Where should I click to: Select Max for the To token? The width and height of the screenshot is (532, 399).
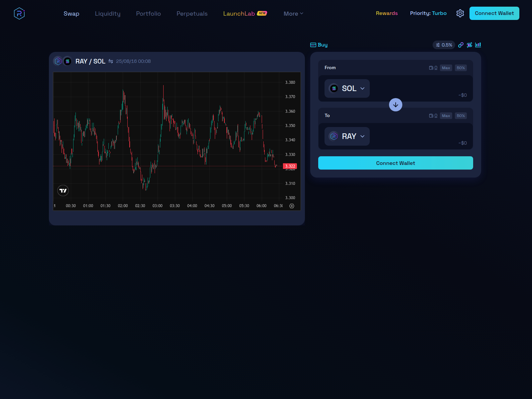click(x=446, y=116)
